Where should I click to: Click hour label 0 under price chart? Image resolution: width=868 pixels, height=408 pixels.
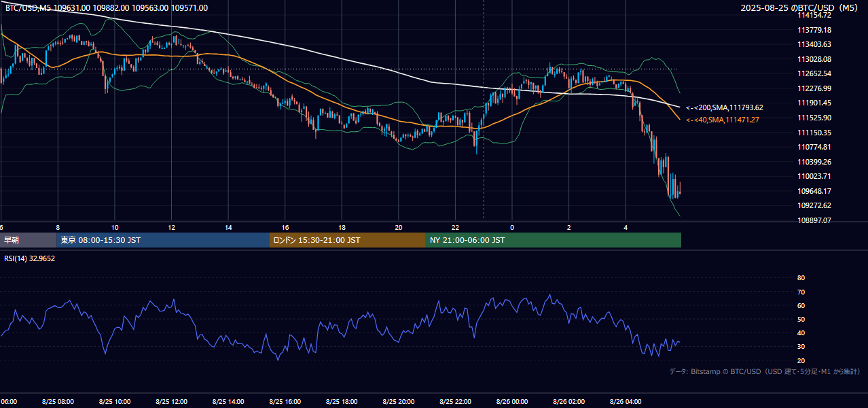pyautogui.click(x=512, y=227)
